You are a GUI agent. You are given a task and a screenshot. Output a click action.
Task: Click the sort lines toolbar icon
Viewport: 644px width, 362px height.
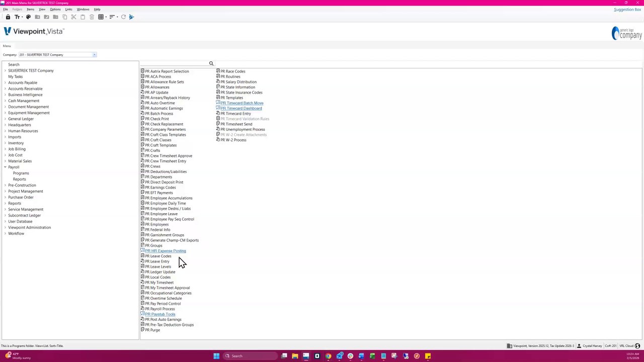click(112, 17)
